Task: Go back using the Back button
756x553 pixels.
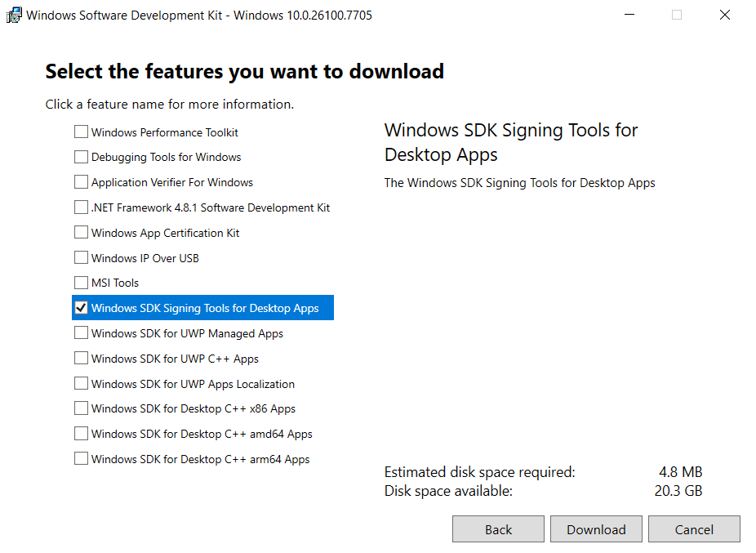Action: [498, 529]
